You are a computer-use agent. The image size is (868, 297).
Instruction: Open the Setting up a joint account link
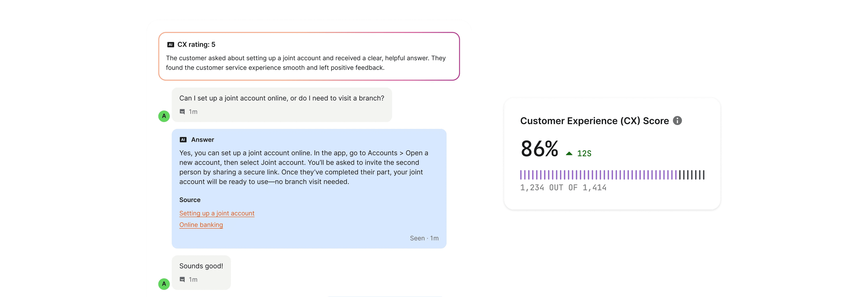pyautogui.click(x=217, y=213)
